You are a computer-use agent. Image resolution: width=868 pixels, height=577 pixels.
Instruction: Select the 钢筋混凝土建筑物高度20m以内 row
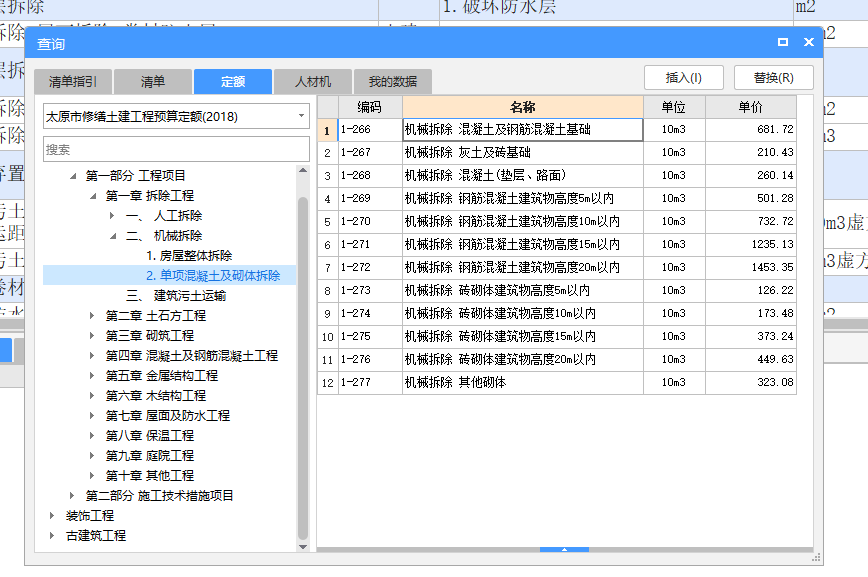[557, 267]
